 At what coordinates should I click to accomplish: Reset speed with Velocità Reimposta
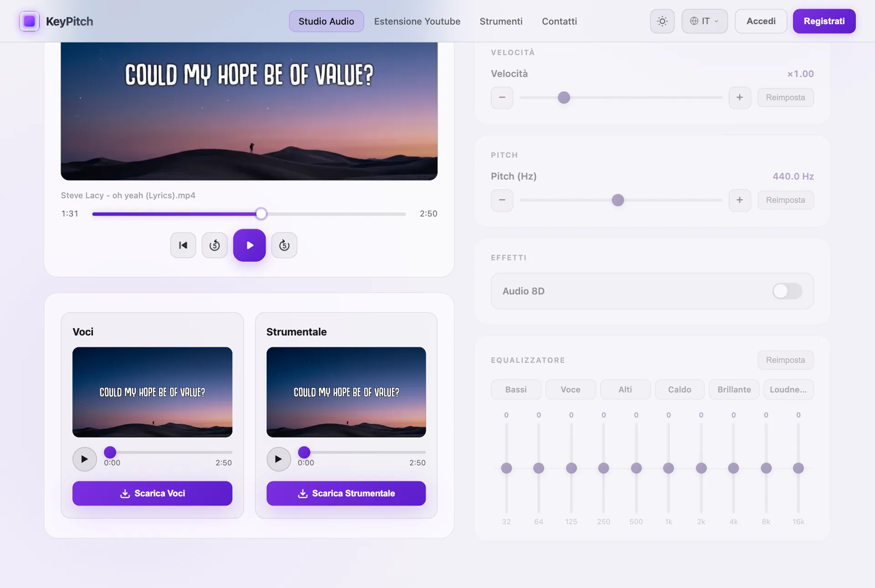[785, 98]
